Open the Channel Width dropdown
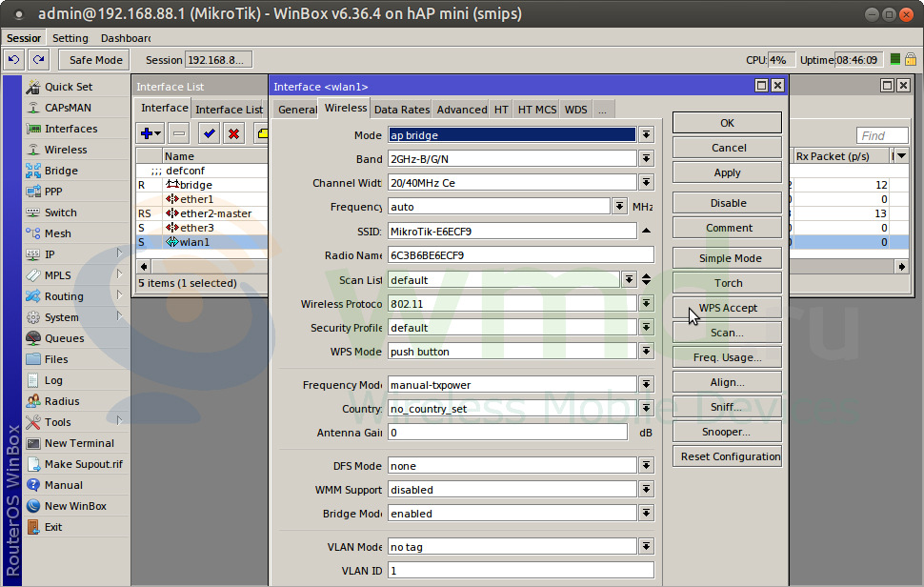 pos(647,183)
